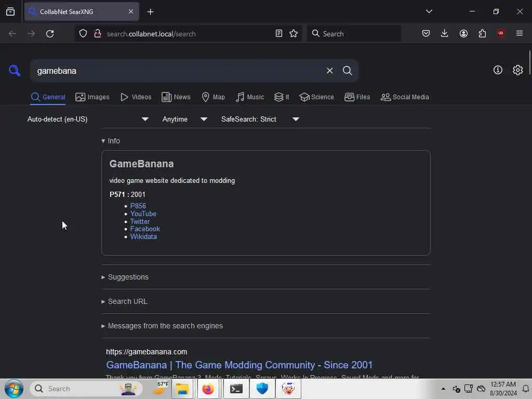This screenshot has width=532, height=399.
Task: Switch to It search category
Action: tap(282, 97)
